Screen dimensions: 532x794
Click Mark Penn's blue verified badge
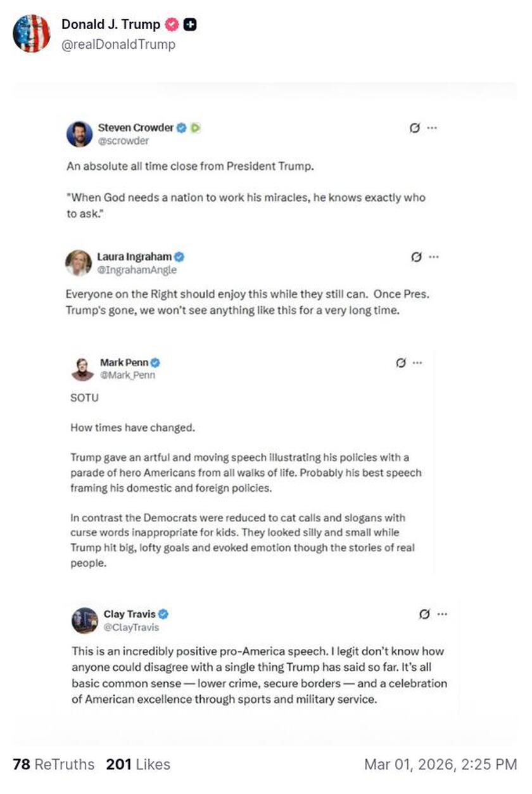point(155,362)
